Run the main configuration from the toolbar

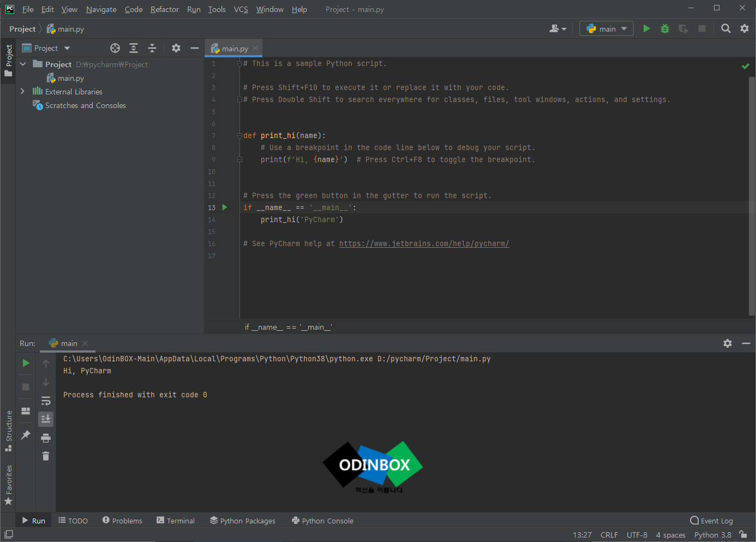tap(646, 28)
